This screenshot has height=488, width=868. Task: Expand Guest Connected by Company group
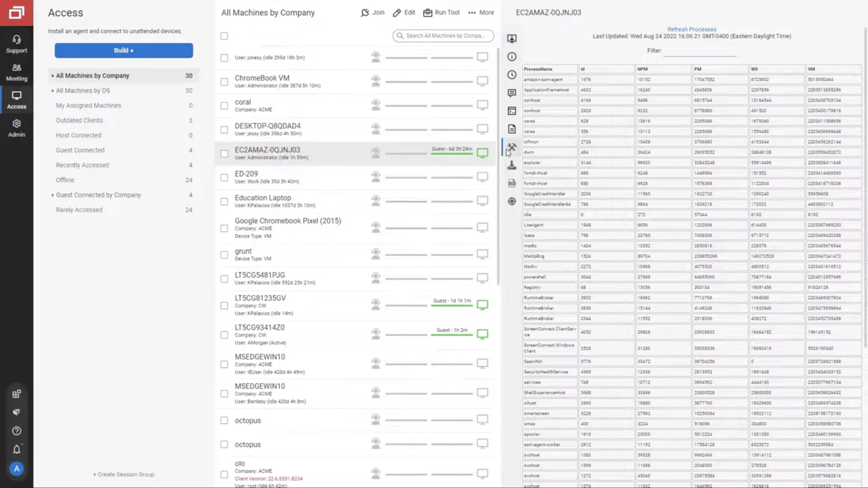(x=53, y=195)
